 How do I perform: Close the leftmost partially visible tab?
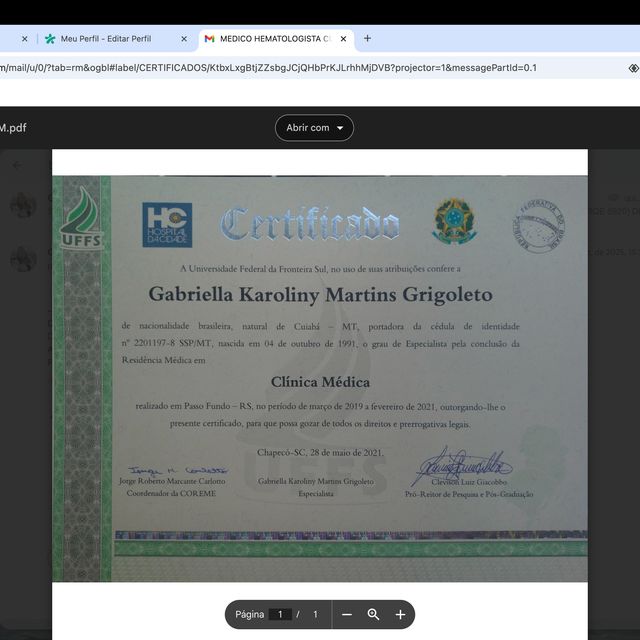[24, 39]
